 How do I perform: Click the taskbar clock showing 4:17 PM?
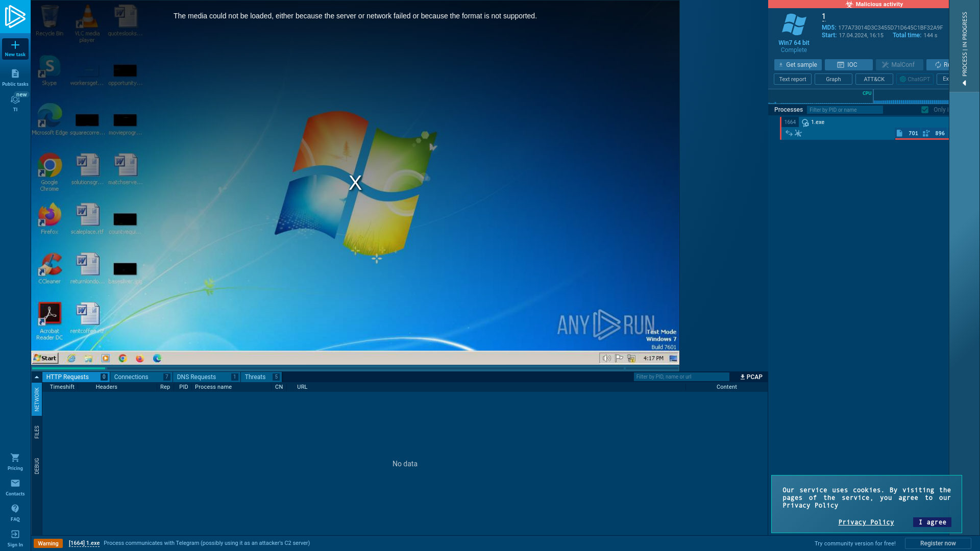point(653,358)
